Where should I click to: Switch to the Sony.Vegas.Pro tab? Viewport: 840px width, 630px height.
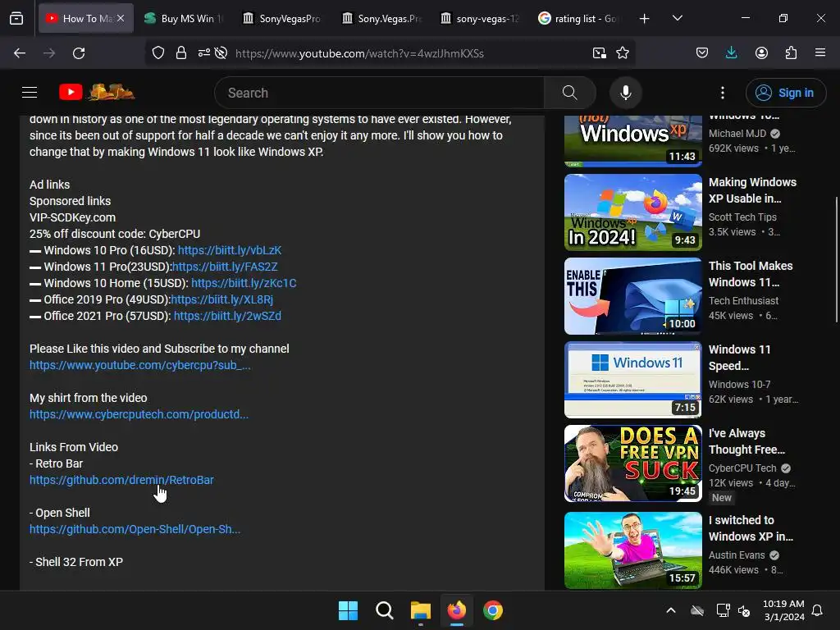(x=381, y=18)
